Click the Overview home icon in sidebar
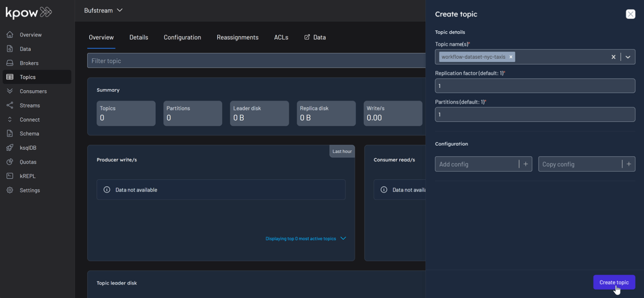644x298 pixels. (x=10, y=35)
